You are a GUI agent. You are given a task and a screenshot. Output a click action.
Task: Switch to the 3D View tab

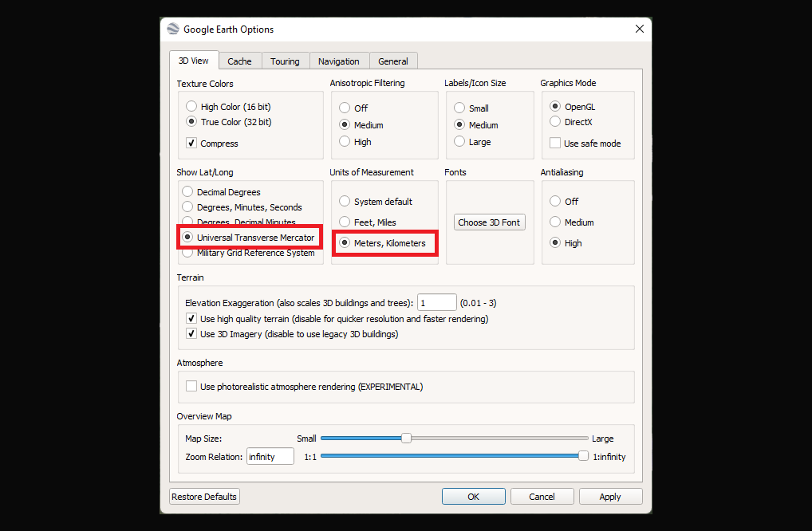[x=194, y=61]
